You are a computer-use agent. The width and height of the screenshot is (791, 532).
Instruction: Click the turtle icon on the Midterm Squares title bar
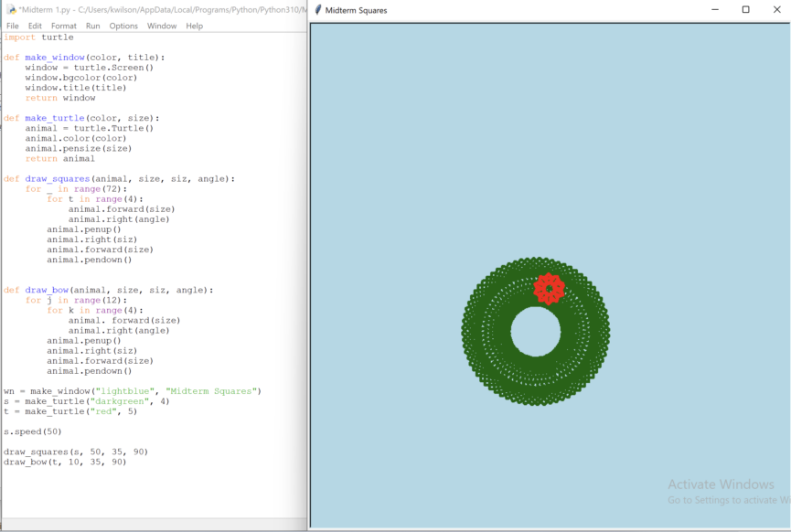[319, 10]
